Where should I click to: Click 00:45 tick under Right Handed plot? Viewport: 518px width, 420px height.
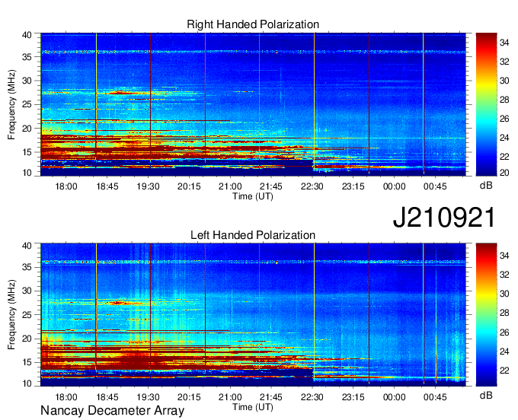pos(435,186)
